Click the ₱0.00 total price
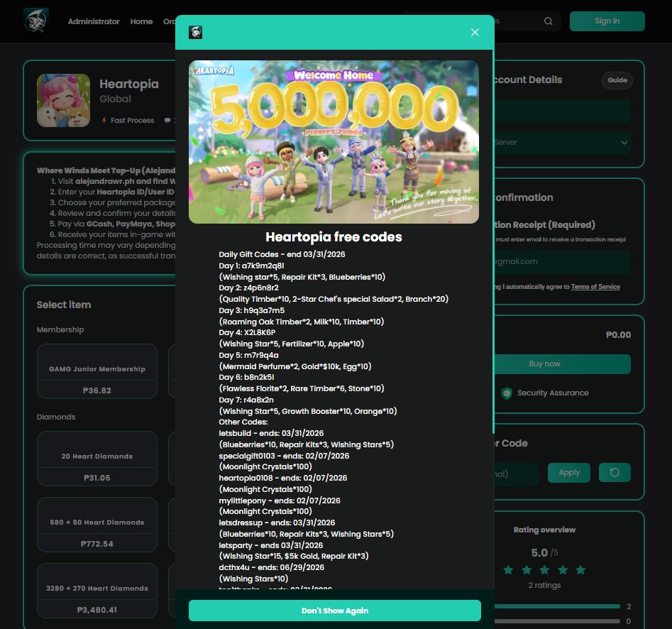This screenshot has height=629, width=672. click(618, 335)
